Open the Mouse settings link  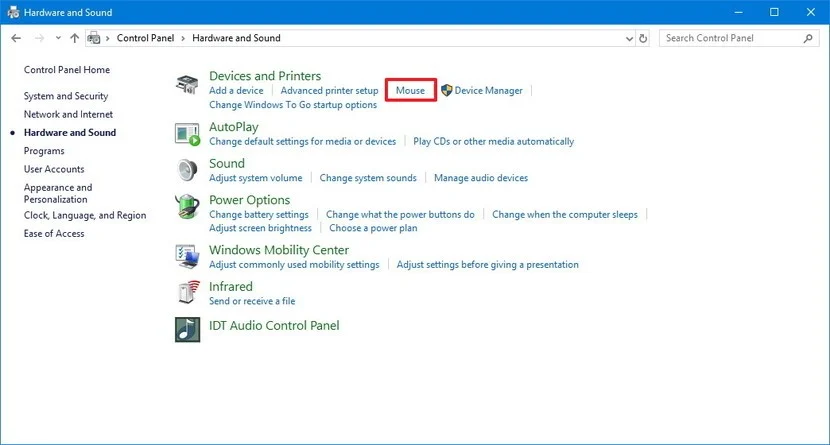(410, 90)
